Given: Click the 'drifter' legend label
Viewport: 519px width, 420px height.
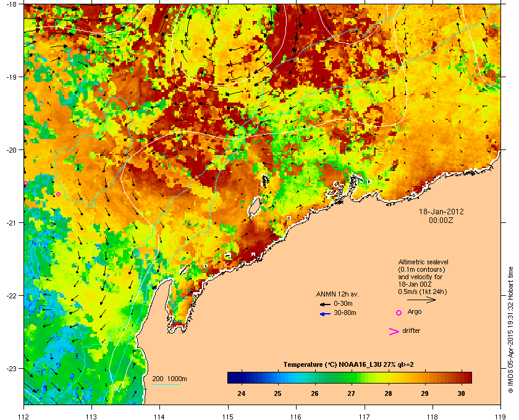Looking at the screenshot, I should pyautogui.click(x=411, y=330).
